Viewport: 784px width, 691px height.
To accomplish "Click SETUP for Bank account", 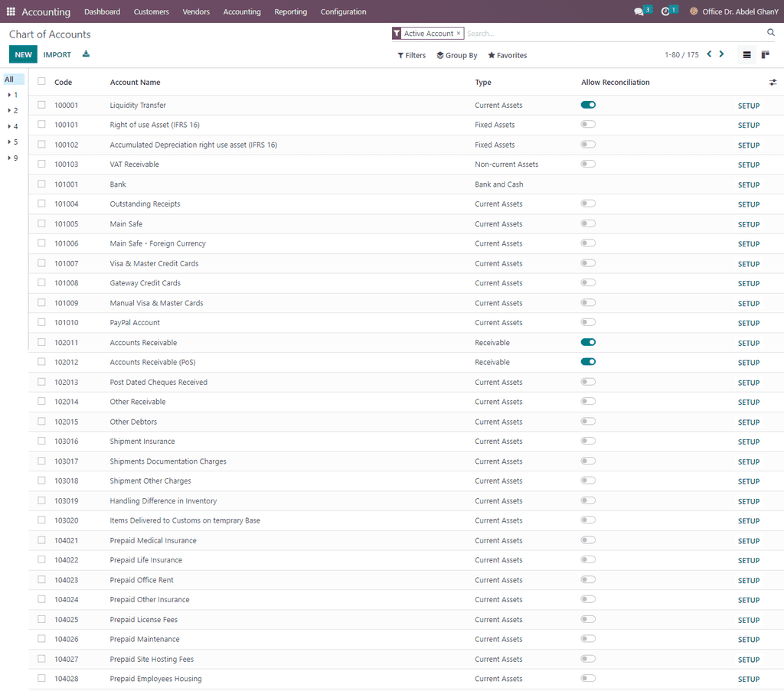I will (749, 185).
